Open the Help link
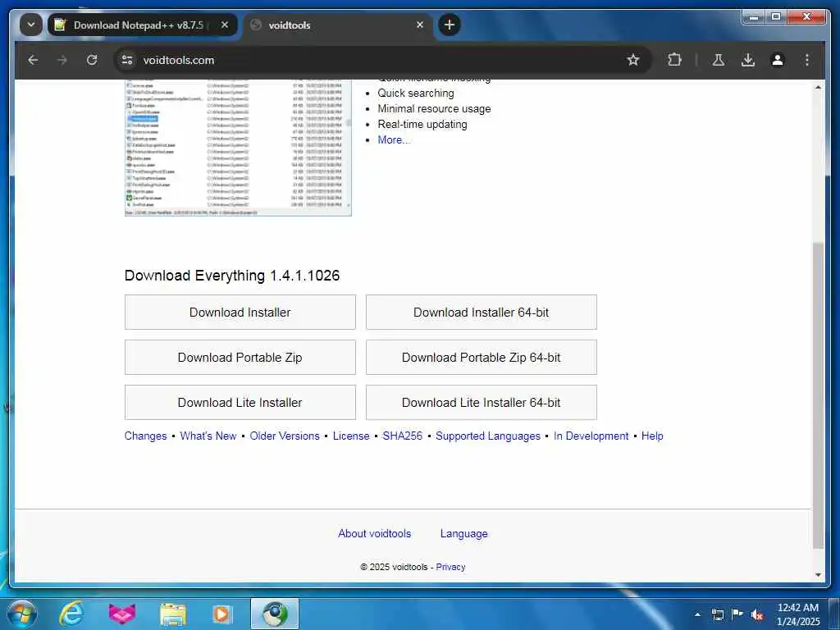Image resolution: width=840 pixels, height=630 pixels. tap(652, 436)
